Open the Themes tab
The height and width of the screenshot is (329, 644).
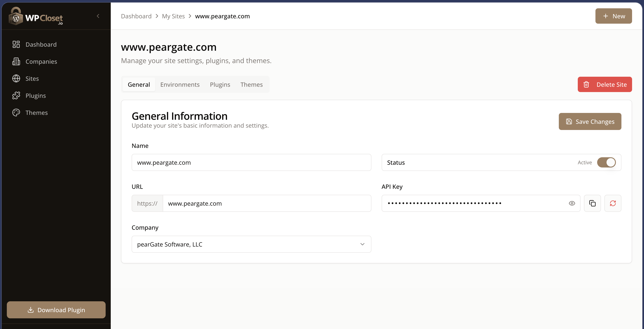click(x=252, y=84)
